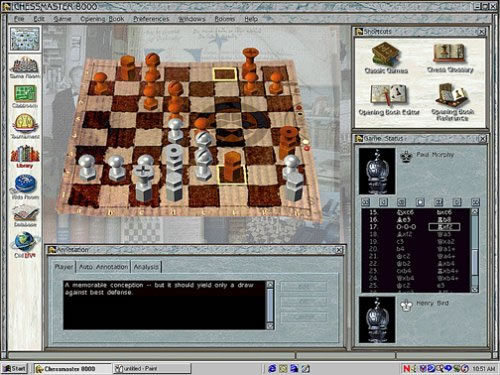Select white move 19. c3 in move list
The image size is (500, 375).
point(400,241)
